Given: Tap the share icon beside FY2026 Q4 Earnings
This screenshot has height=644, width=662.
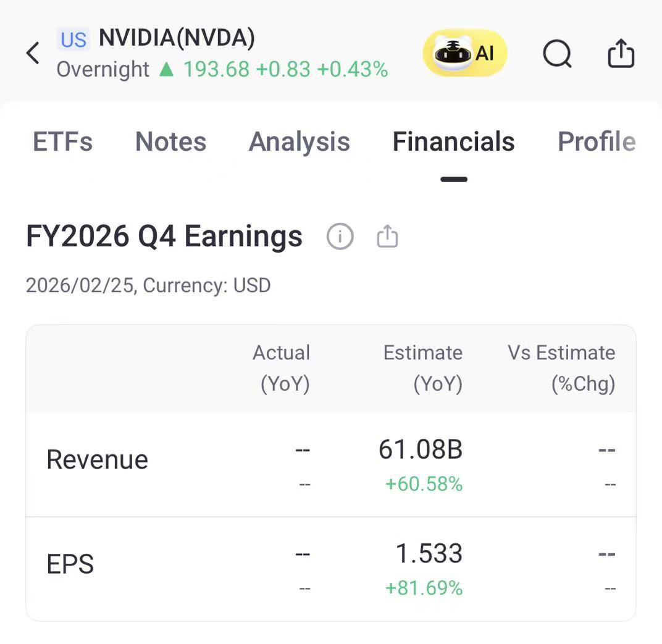Looking at the screenshot, I should [387, 236].
